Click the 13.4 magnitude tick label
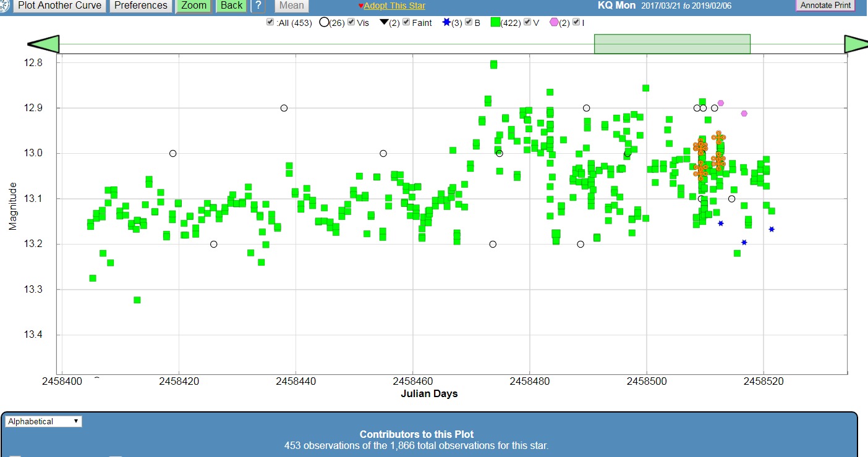This screenshot has height=457, width=868. click(x=32, y=335)
